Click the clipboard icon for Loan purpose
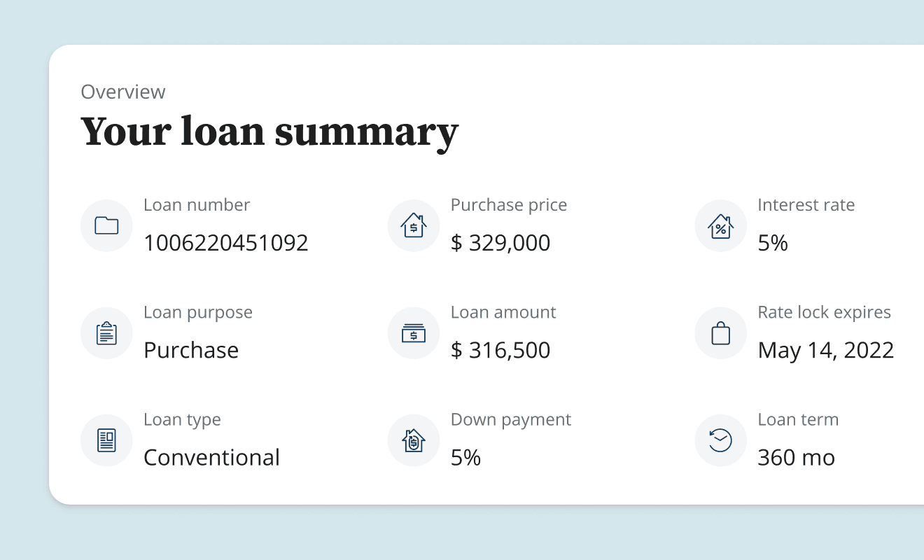 (106, 333)
